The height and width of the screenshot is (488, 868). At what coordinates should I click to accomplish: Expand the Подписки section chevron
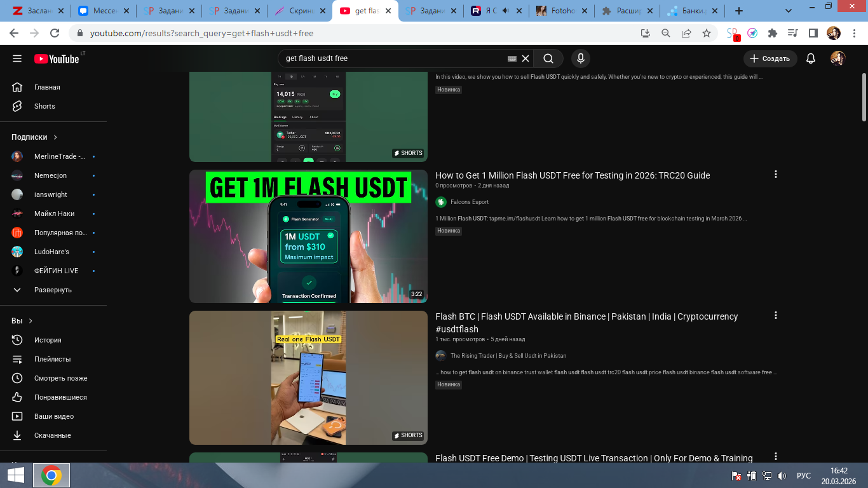pos(55,137)
